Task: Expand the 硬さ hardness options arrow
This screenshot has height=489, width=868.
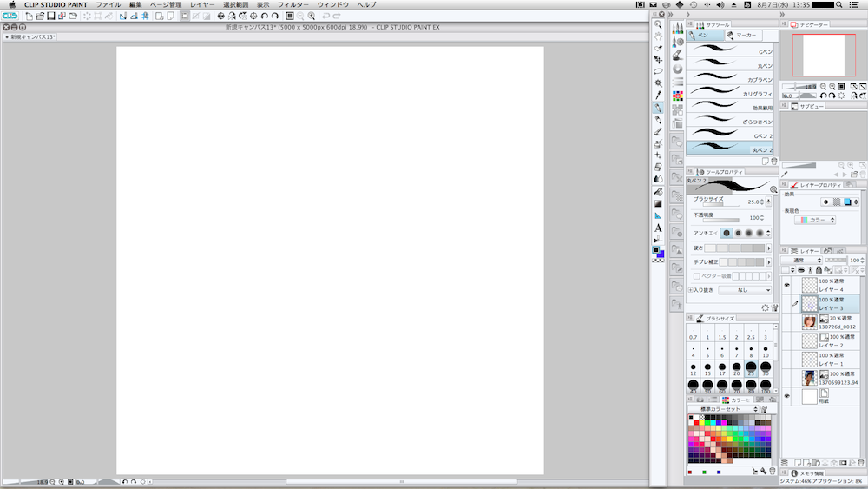Action: click(768, 248)
